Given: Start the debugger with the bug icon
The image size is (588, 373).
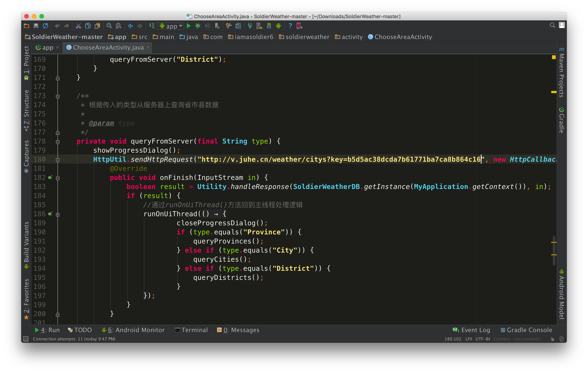Looking at the screenshot, I should click(198, 26).
